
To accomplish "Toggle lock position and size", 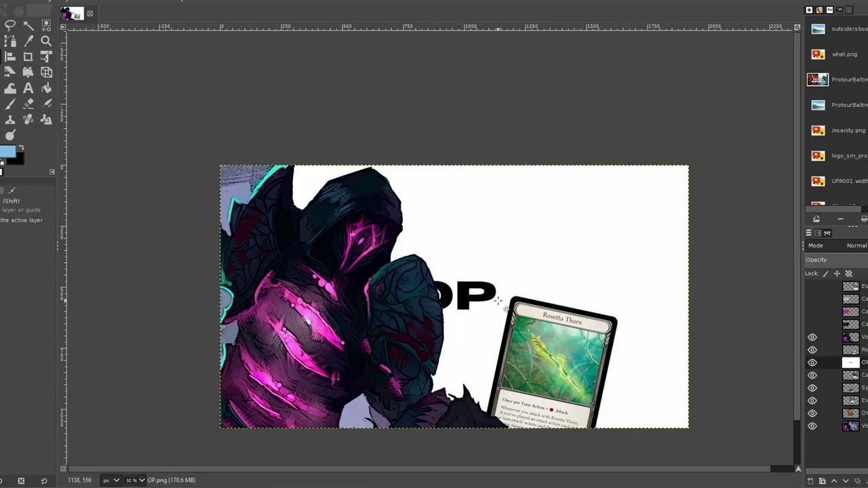I will coord(837,273).
